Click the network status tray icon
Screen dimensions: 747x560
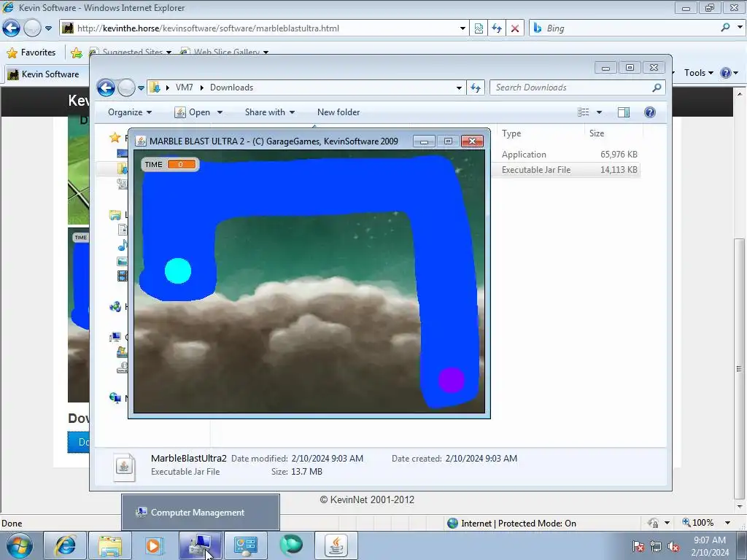656,547
